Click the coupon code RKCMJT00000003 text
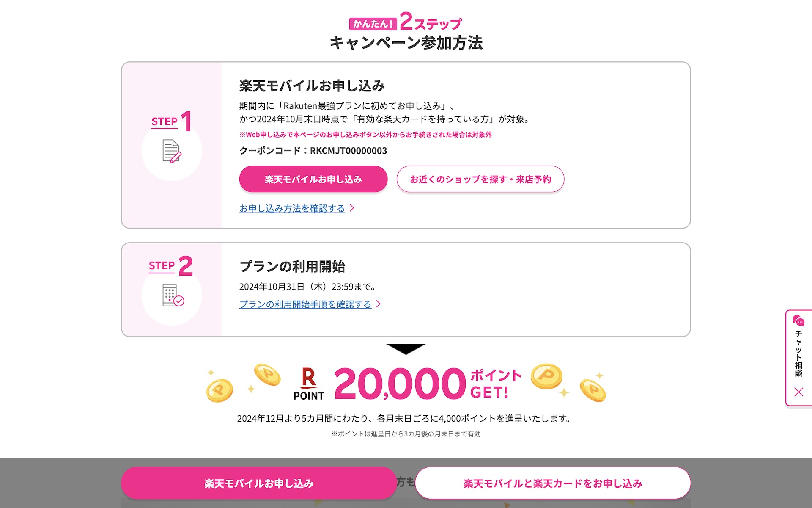 [x=348, y=151]
